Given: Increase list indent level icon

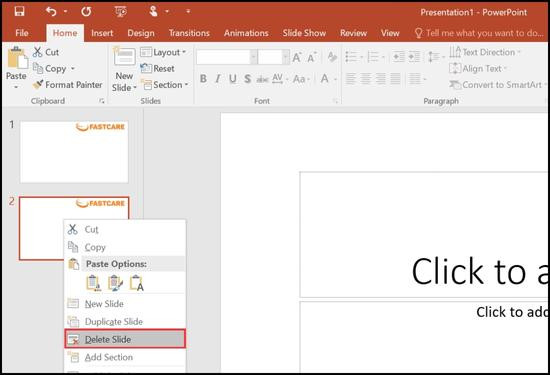Looking at the screenshot, I should pyautogui.click(x=414, y=57).
